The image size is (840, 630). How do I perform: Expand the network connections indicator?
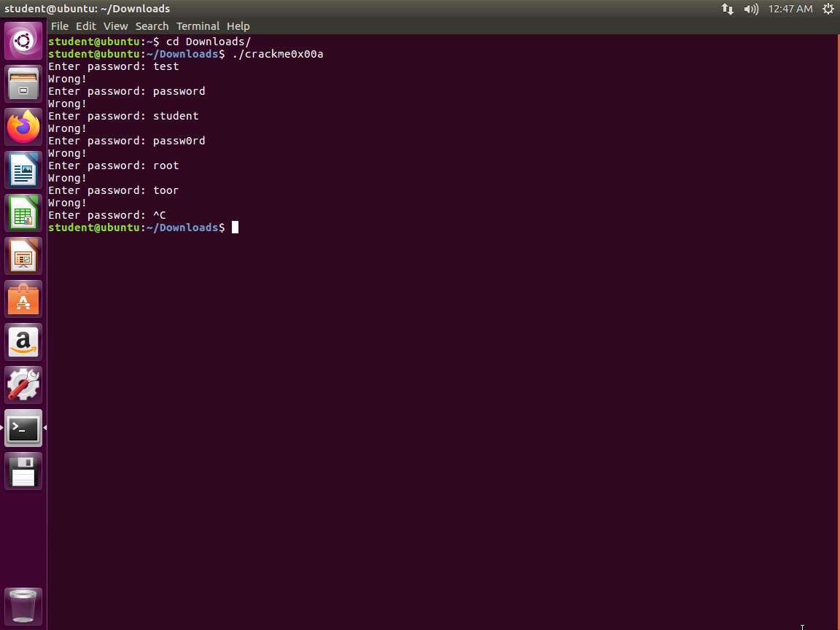(x=728, y=9)
